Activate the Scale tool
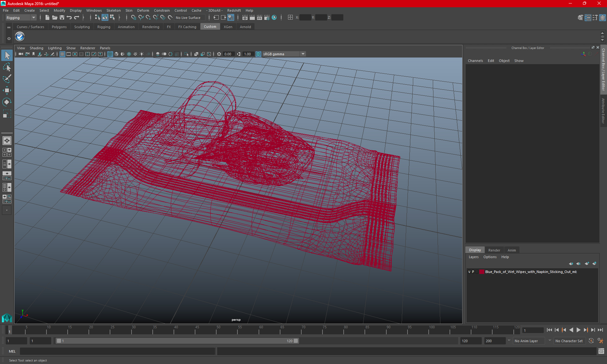 pyautogui.click(x=7, y=114)
